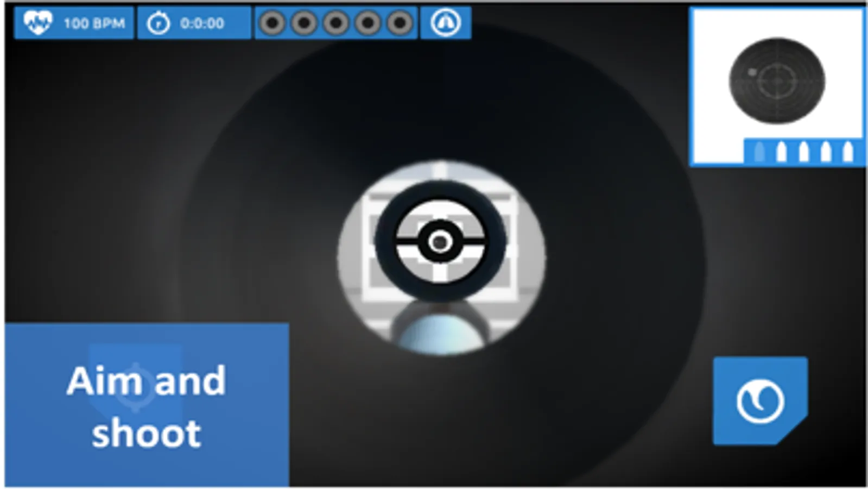Click the heart rate icon
Viewport: 868px width, 489px height.
point(37,23)
